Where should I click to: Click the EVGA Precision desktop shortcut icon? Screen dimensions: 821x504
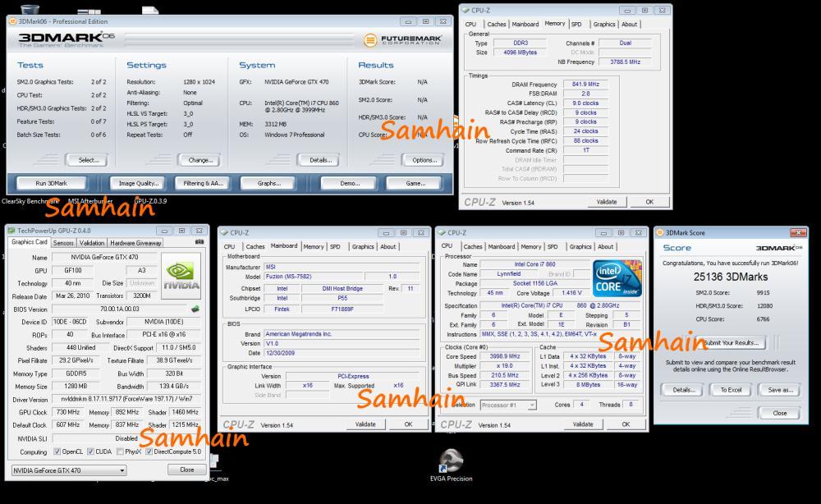451,460
